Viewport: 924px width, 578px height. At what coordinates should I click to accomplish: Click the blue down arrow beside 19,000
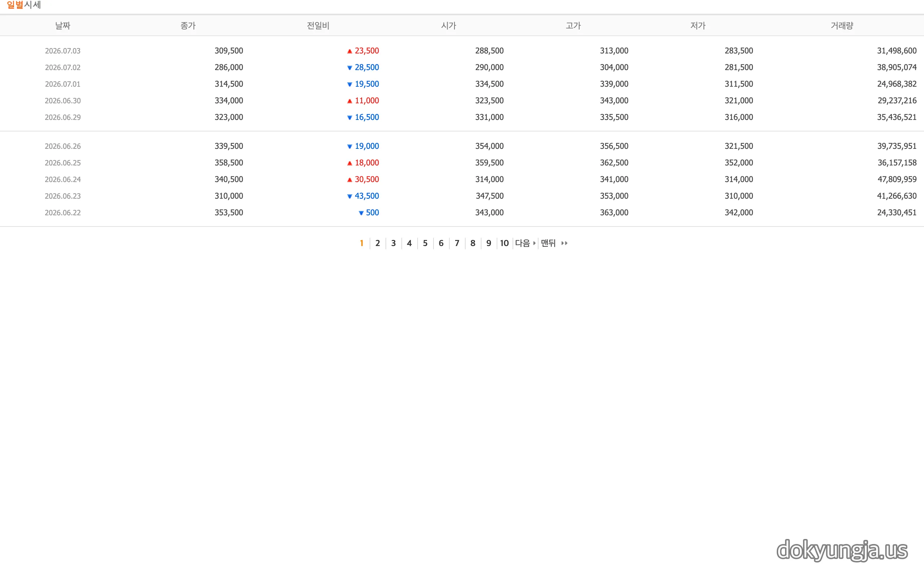coord(349,147)
